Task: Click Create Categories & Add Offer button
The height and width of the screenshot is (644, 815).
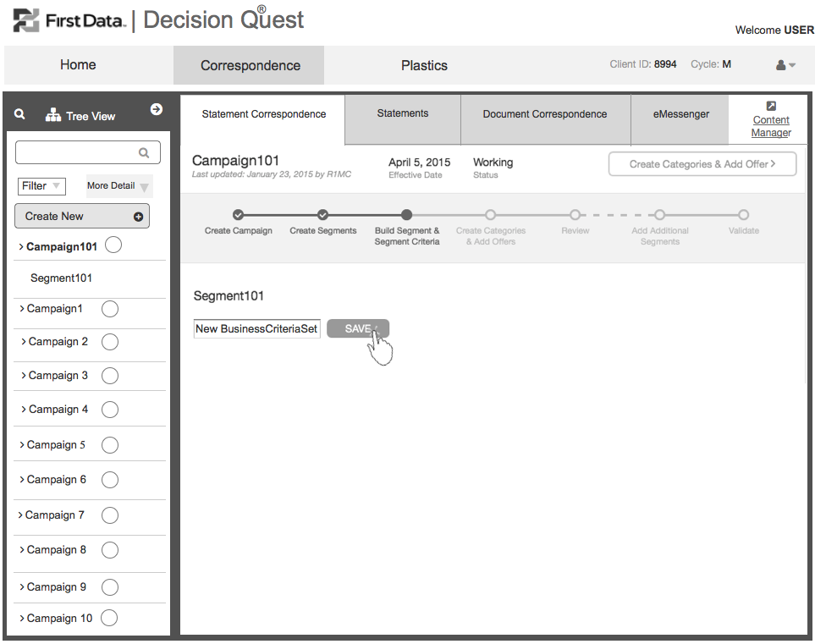Action: pyautogui.click(x=702, y=164)
